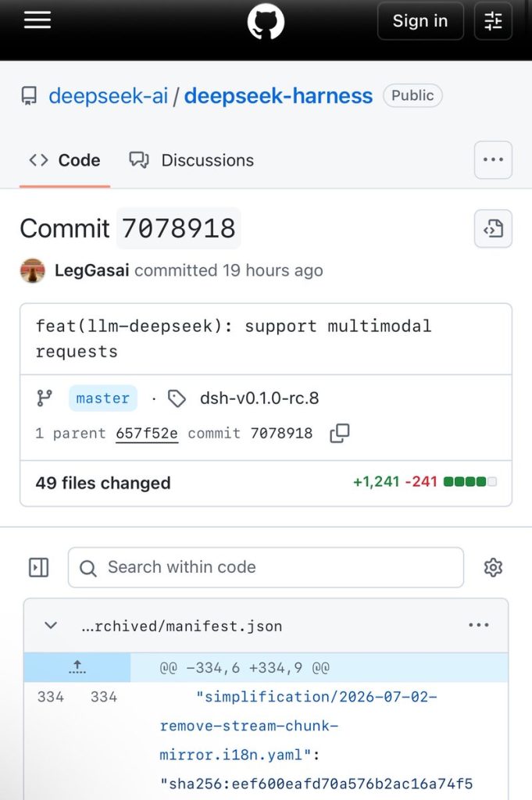This screenshot has height=800, width=532.
Task: Switch to the Discussions tab
Action: click(x=191, y=160)
